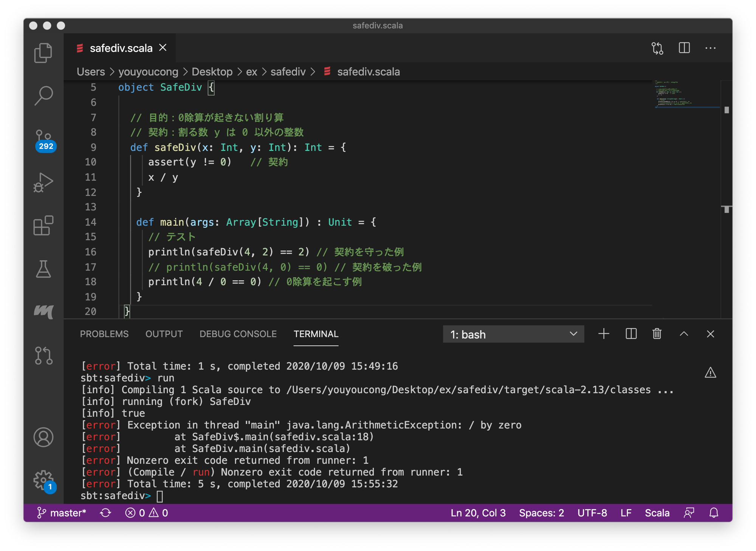Screen dimensions: 756x551
Task: Open the Metals extension icon
Action: [43, 312]
